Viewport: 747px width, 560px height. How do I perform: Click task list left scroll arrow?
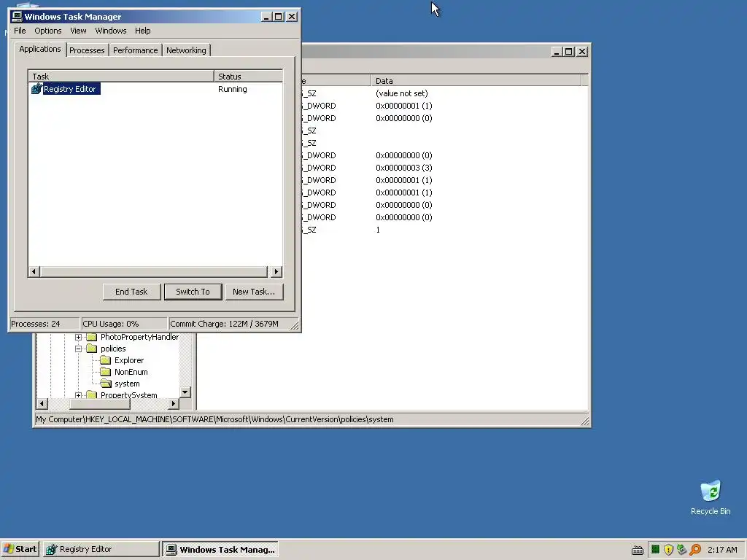[34, 272]
